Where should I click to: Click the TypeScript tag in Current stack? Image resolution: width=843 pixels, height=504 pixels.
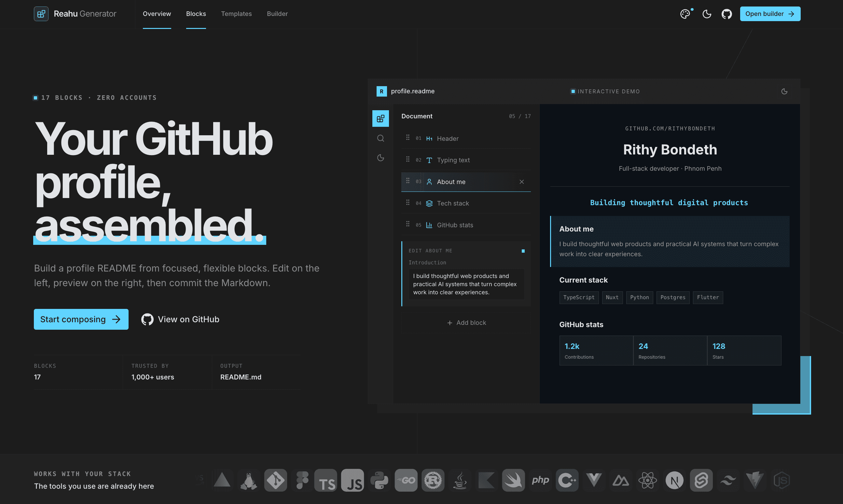(x=579, y=298)
